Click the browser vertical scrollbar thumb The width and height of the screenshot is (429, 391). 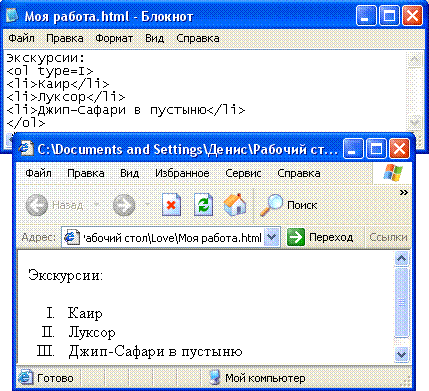coord(401,302)
